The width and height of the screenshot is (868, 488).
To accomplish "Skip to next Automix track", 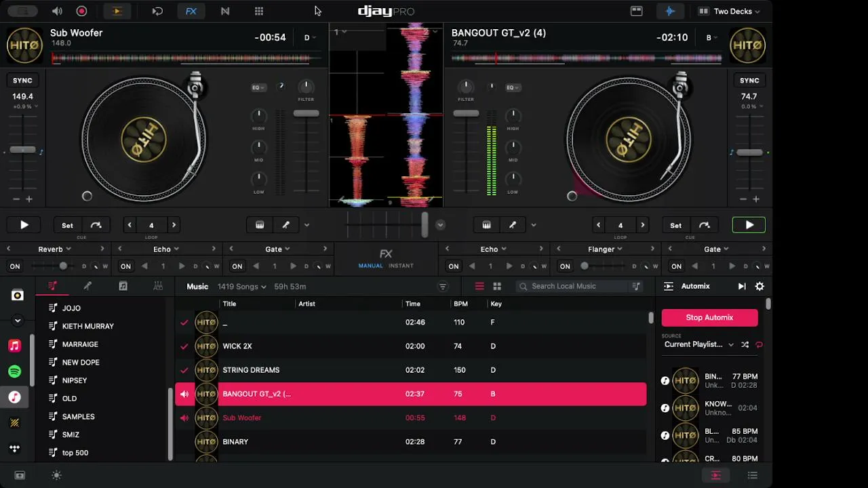I will point(742,287).
